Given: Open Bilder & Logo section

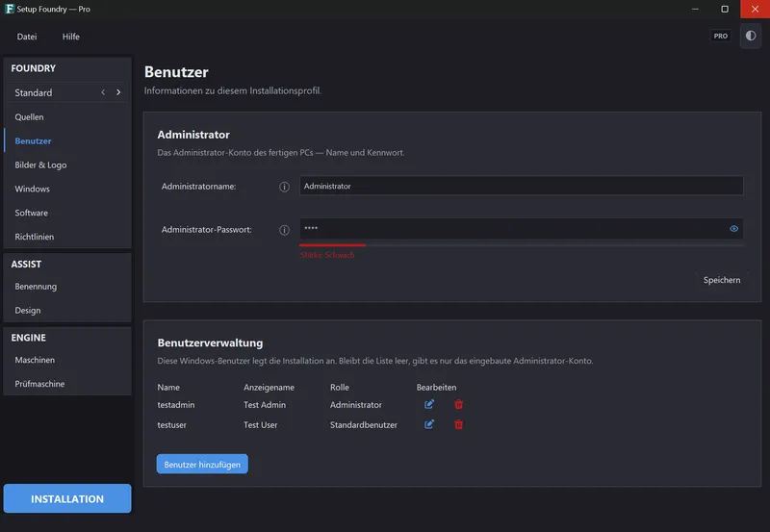Looking at the screenshot, I should coord(67,165).
